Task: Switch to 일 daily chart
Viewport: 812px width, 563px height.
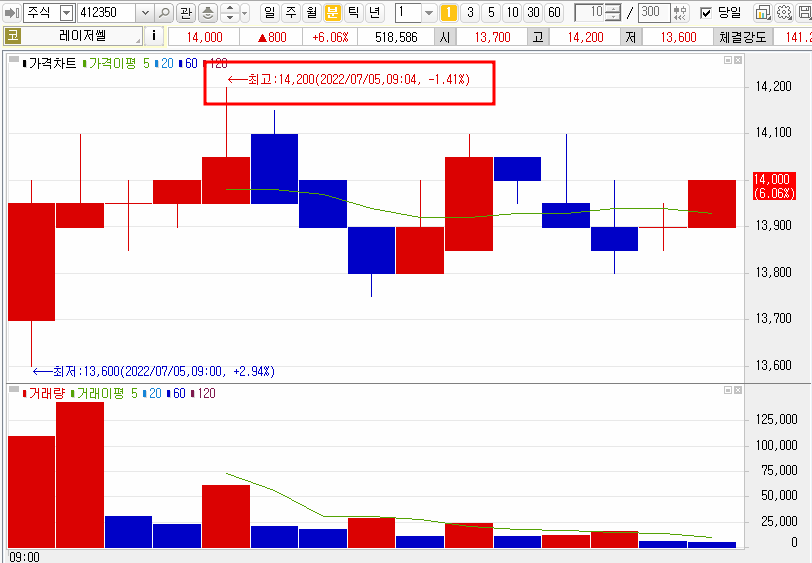Action: coord(269,12)
